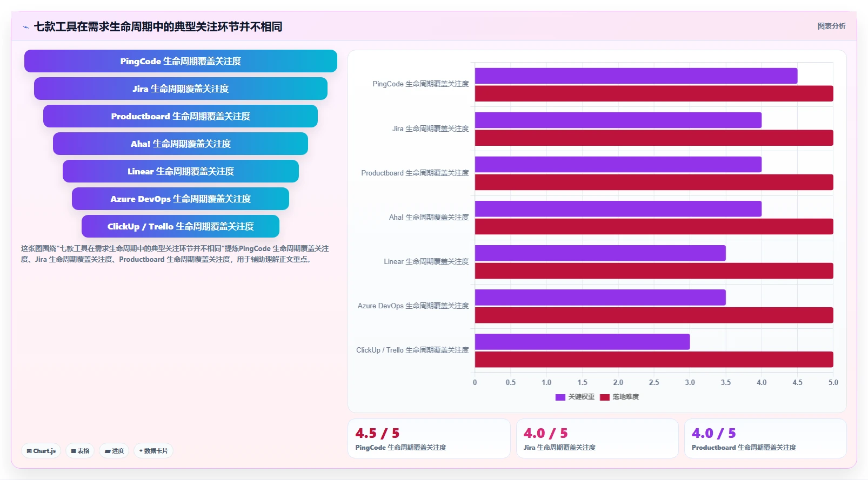Click chart axis label Azure DevOps 生命周期覆盖关注度
This screenshot has width=868, height=480.
point(413,306)
